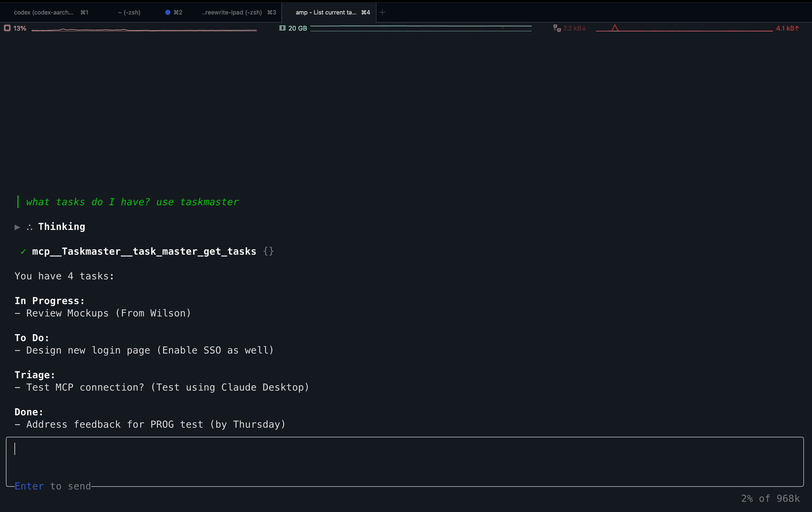
Task: Select the amp - List current ta... tab
Action: (326, 12)
